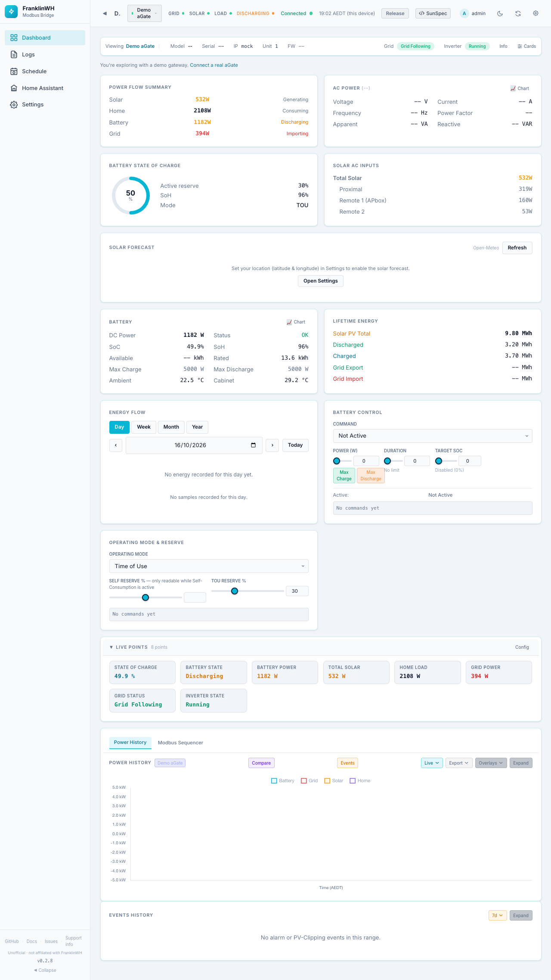This screenshot has width=551, height=980.
Task: Collapse the sidebar via Collapse link
Action: [45, 970]
